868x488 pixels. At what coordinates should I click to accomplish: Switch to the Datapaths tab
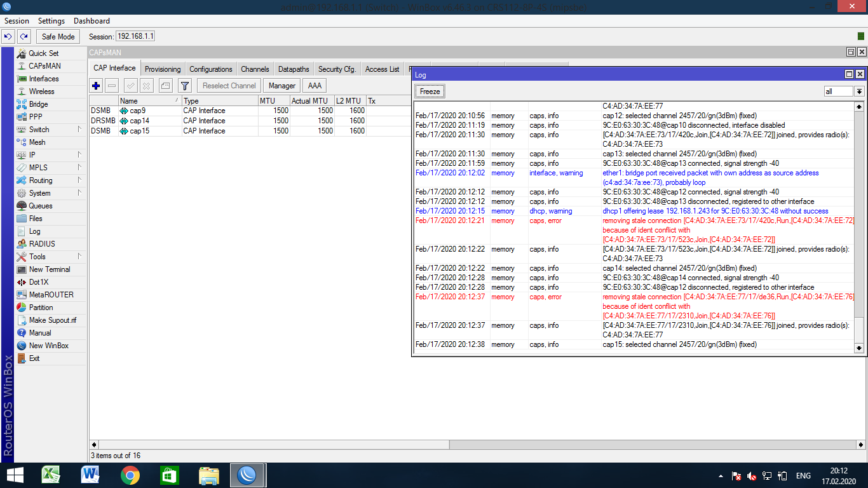click(x=294, y=69)
